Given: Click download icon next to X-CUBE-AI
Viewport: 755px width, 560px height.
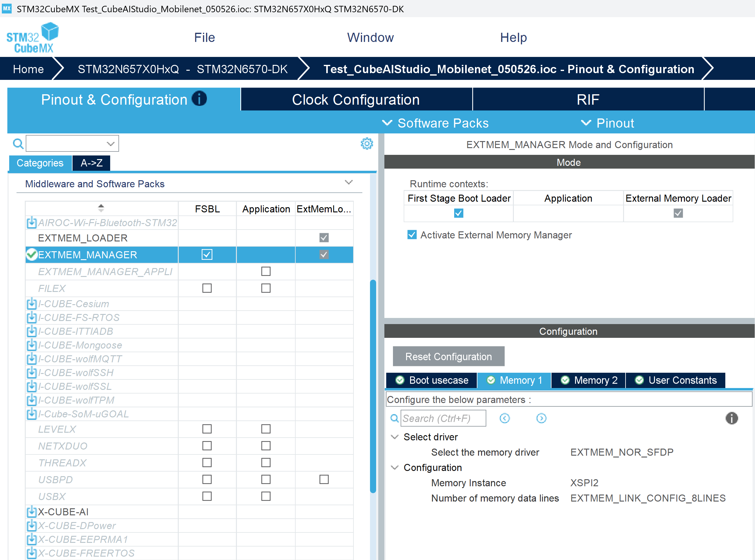Looking at the screenshot, I should (x=32, y=512).
